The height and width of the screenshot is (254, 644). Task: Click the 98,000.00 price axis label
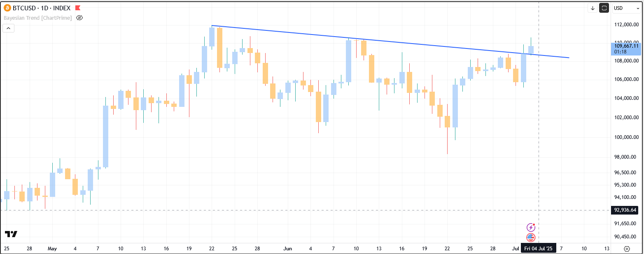pyautogui.click(x=626, y=157)
